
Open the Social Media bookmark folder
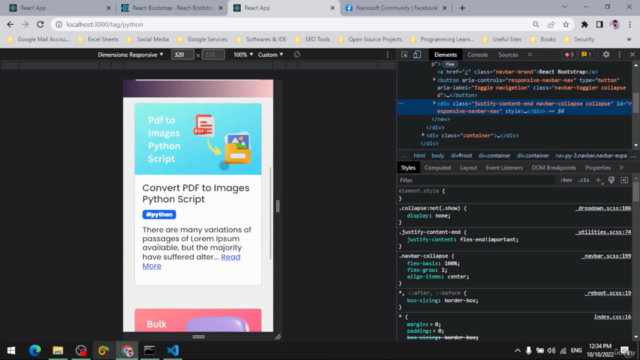click(x=148, y=39)
